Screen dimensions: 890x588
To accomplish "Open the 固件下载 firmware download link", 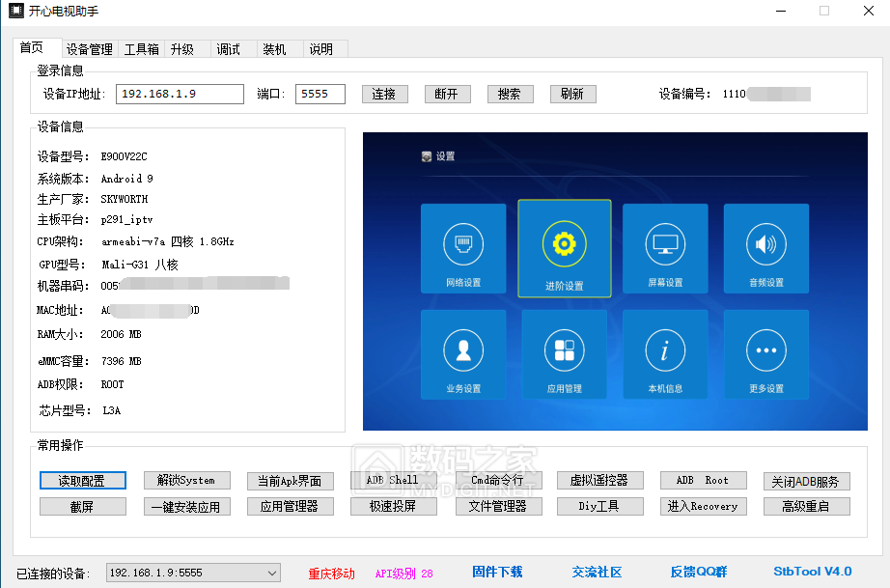I will 495,572.
